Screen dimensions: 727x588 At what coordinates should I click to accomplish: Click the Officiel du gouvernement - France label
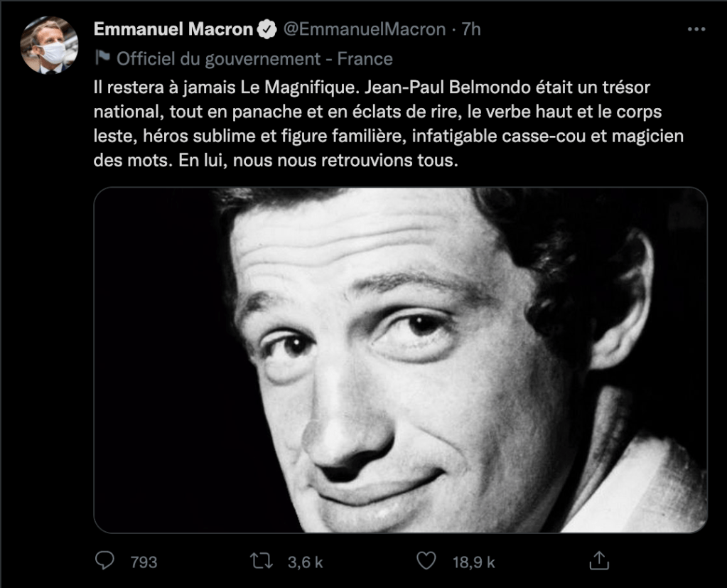[x=254, y=58]
